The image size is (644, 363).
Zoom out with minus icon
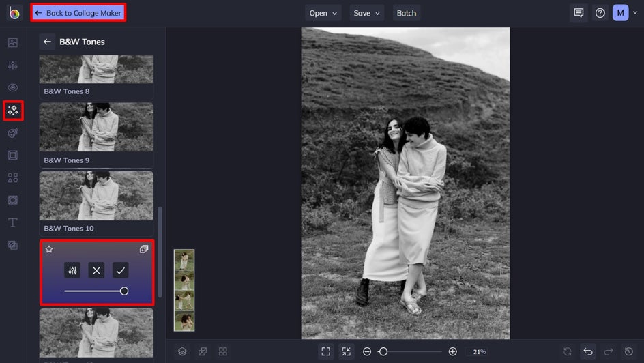(x=367, y=351)
